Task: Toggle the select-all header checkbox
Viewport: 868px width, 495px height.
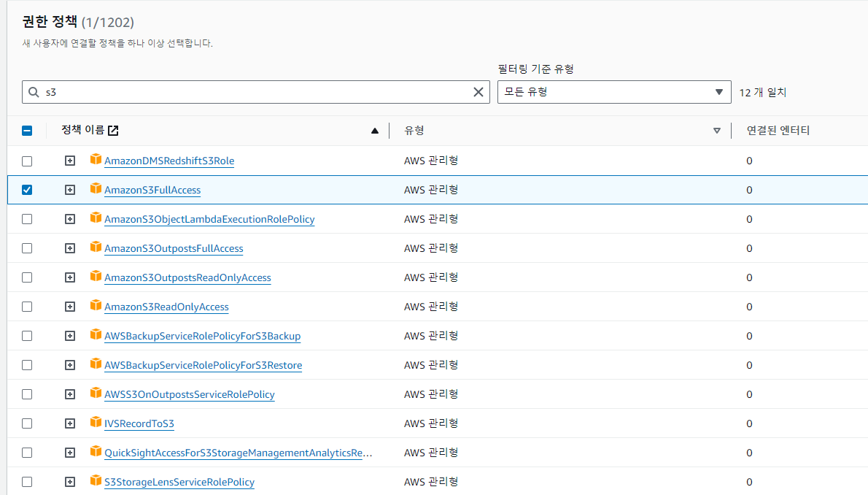Action: point(27,131)
